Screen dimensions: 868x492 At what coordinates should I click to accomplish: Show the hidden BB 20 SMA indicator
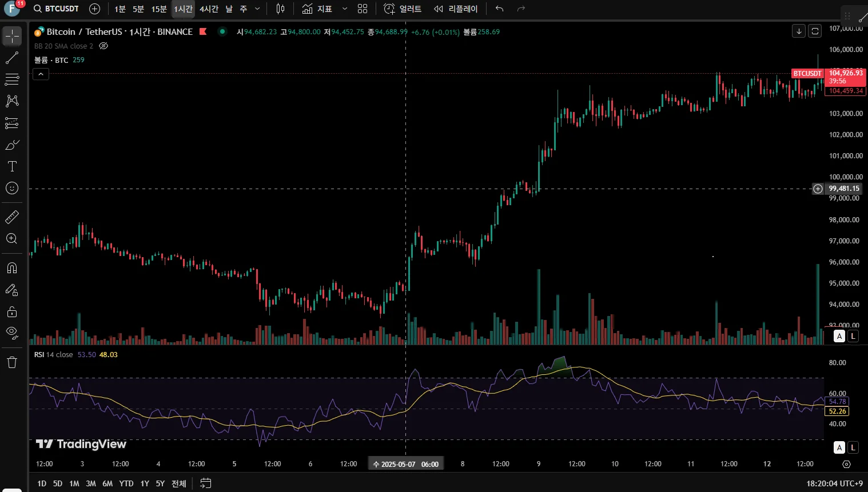click(x=103, y=46)
